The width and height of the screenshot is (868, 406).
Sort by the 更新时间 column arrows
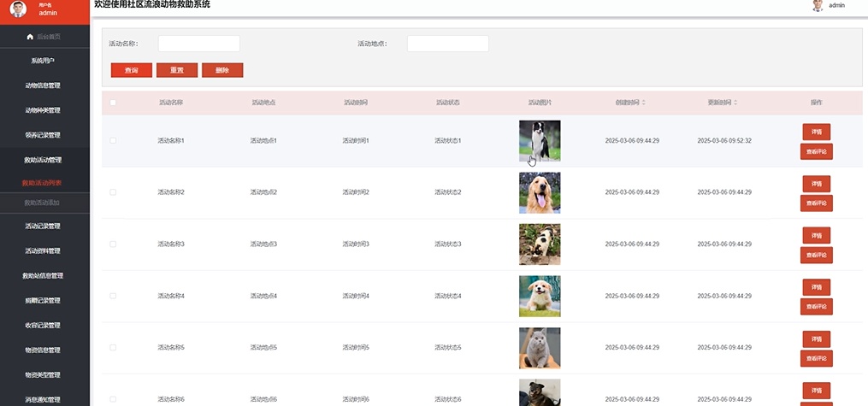735,103
